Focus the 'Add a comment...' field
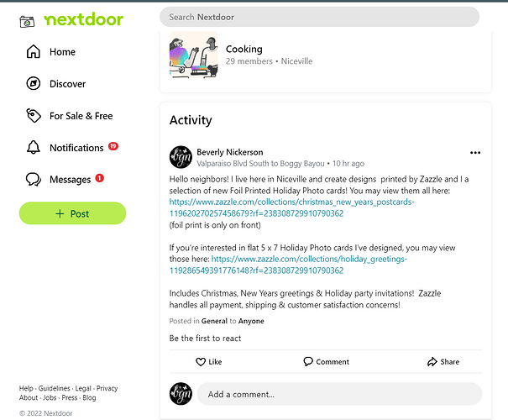 [x=339, y=394]
